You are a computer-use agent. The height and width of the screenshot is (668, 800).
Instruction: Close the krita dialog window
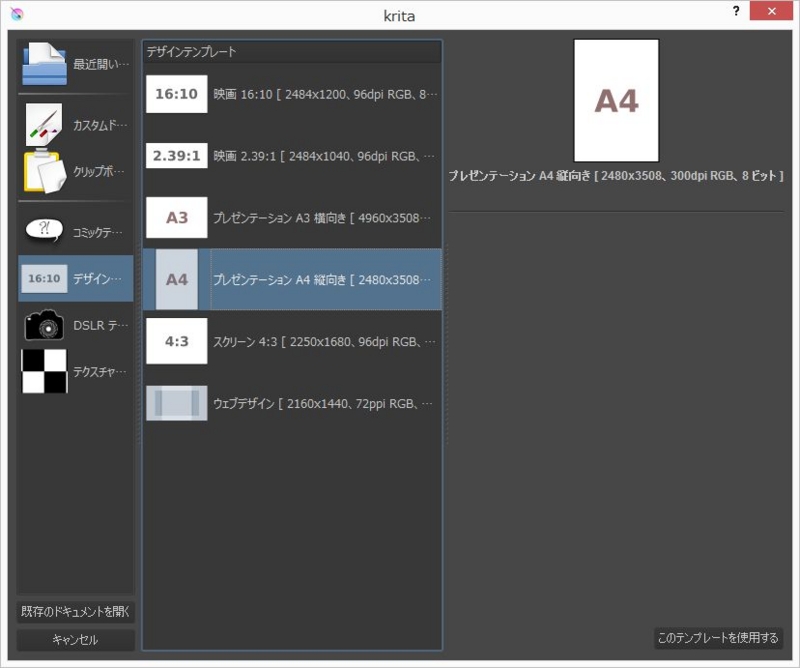771,11
